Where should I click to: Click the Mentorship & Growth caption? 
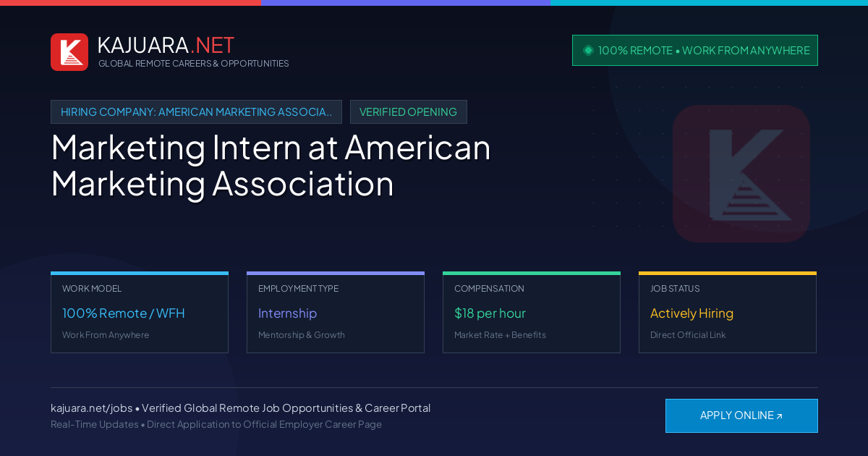[302, 335]
